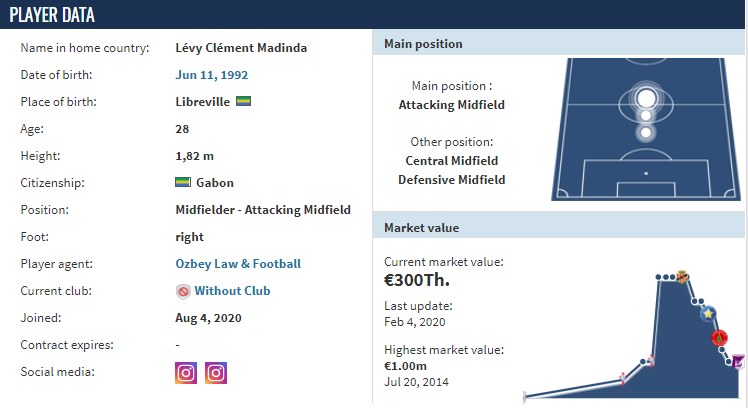The width and height of the screenshot is (748, 408).
Task: Open the second Instagram social media icon
Action: pyautogui.click(x=216, y=373)
